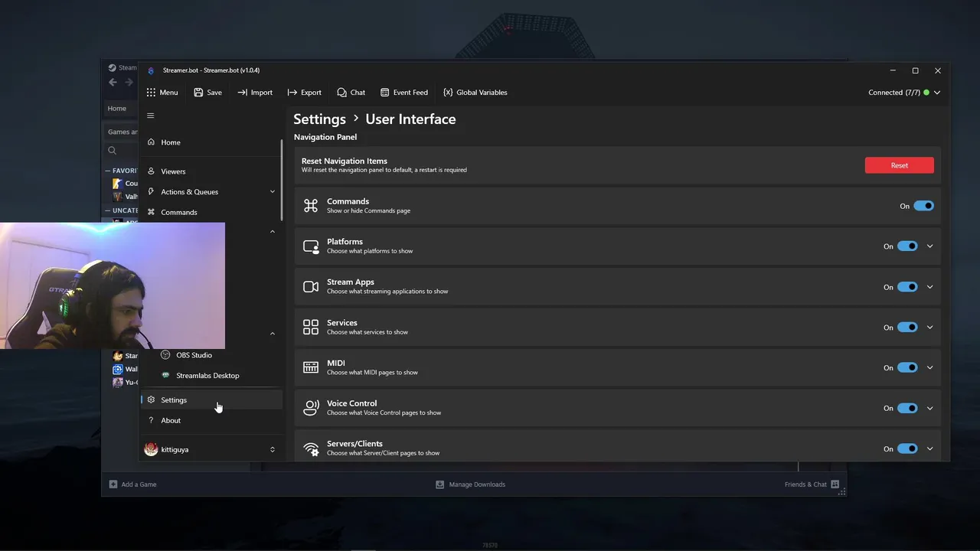Viewport: 980px width, 551px height.
Task: Collapse sidebar with hamburger icon
Action: pos(150,116)
